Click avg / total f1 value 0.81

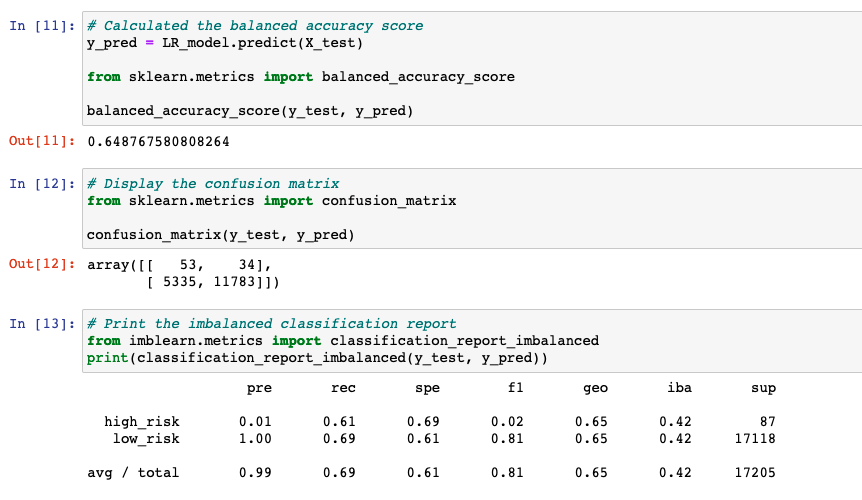507,473
